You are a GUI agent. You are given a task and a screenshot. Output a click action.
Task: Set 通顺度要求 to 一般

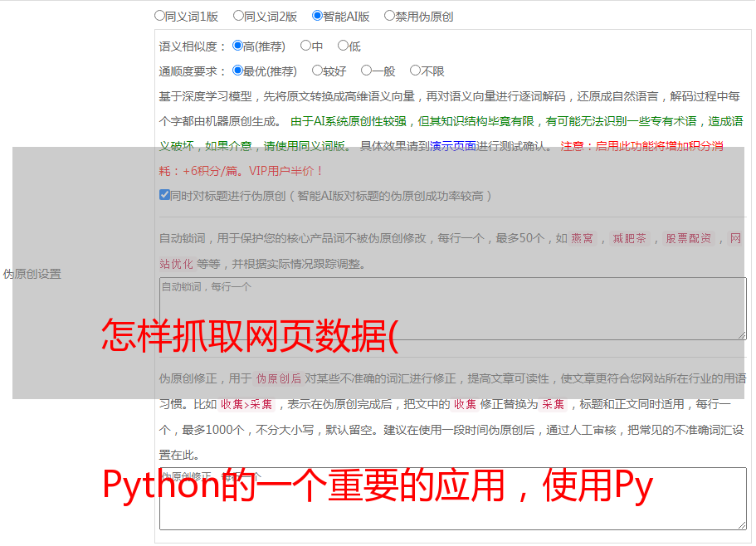[x=366, y=71]
